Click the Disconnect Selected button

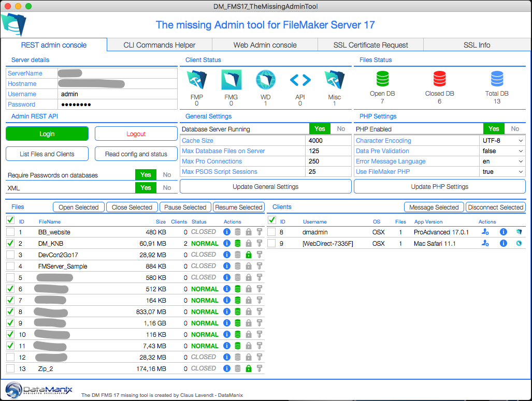click(495, 207)
